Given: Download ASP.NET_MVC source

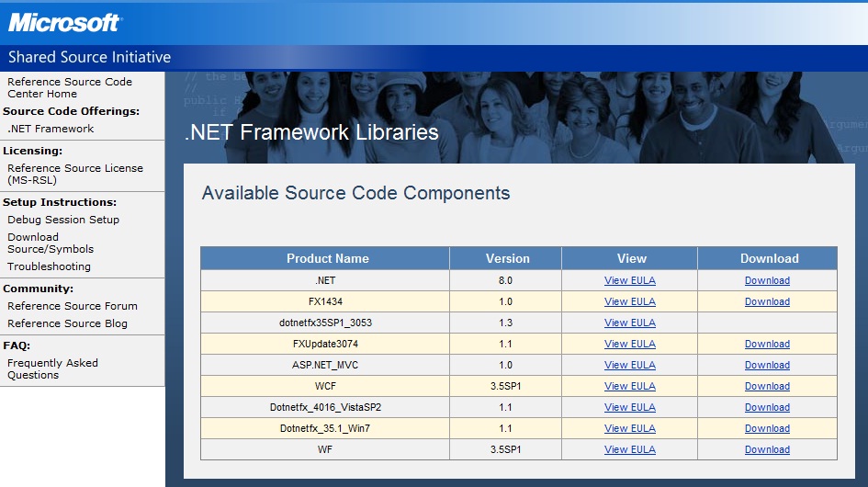Looking at the screenshot, I should [x=767, y=365].
